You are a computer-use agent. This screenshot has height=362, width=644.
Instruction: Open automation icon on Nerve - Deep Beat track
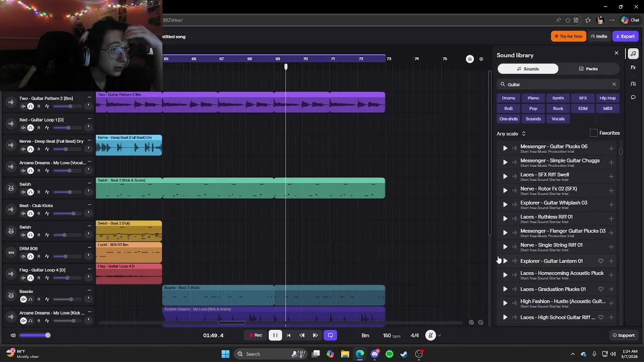[x=47, y=149]
